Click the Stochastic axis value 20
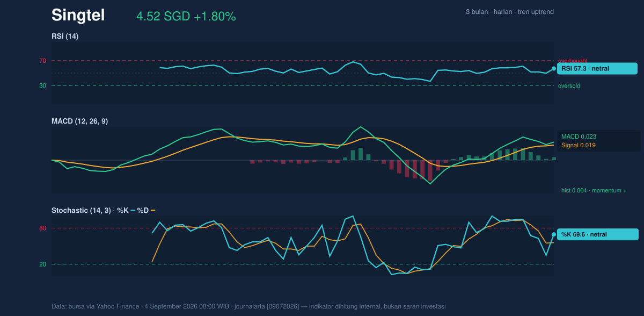Viewport: 644px width, 316px height. pos(43,264)
